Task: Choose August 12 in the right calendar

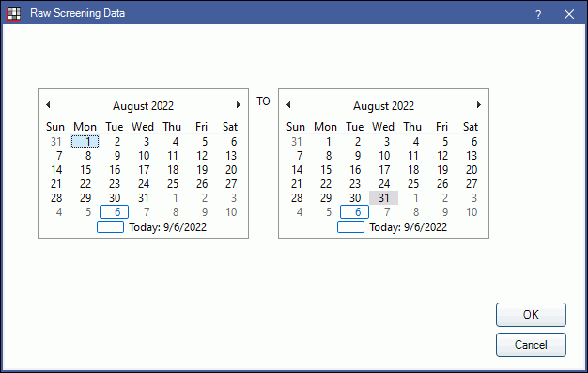Action: point(442,156)
